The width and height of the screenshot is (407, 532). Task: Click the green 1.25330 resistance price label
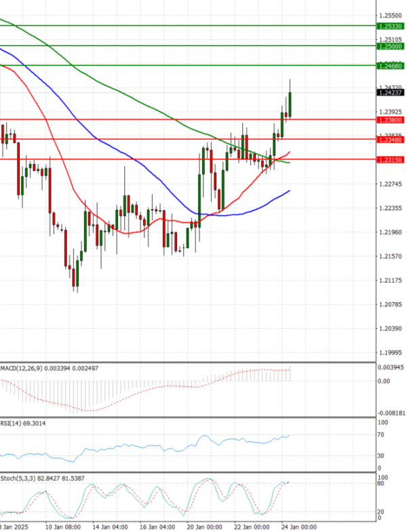(391, 26)
